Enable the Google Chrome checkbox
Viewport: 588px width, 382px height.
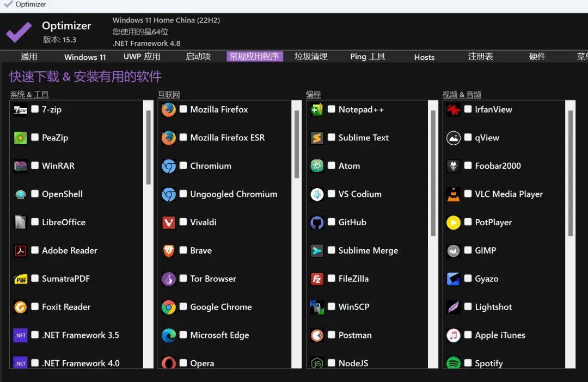183,307
